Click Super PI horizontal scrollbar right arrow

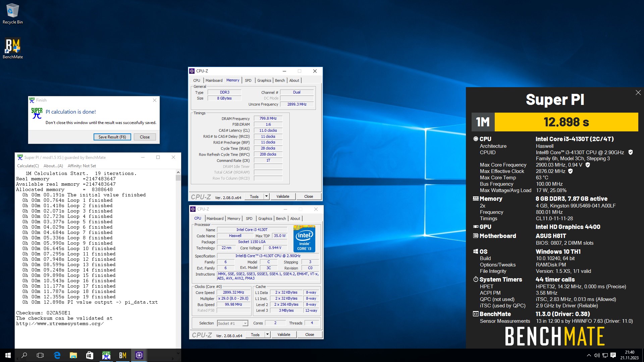point(173,359)
